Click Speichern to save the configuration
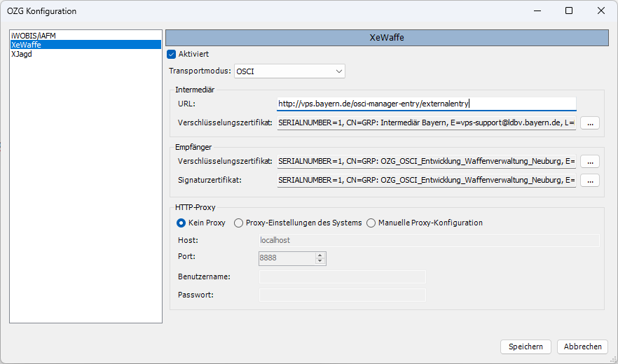This screenshot has width=618, height=364. click(526, 346)
